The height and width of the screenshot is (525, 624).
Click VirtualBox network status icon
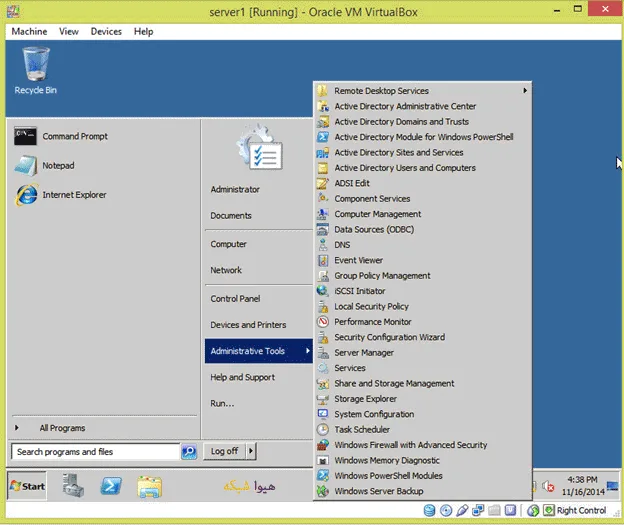click(478, 510)
